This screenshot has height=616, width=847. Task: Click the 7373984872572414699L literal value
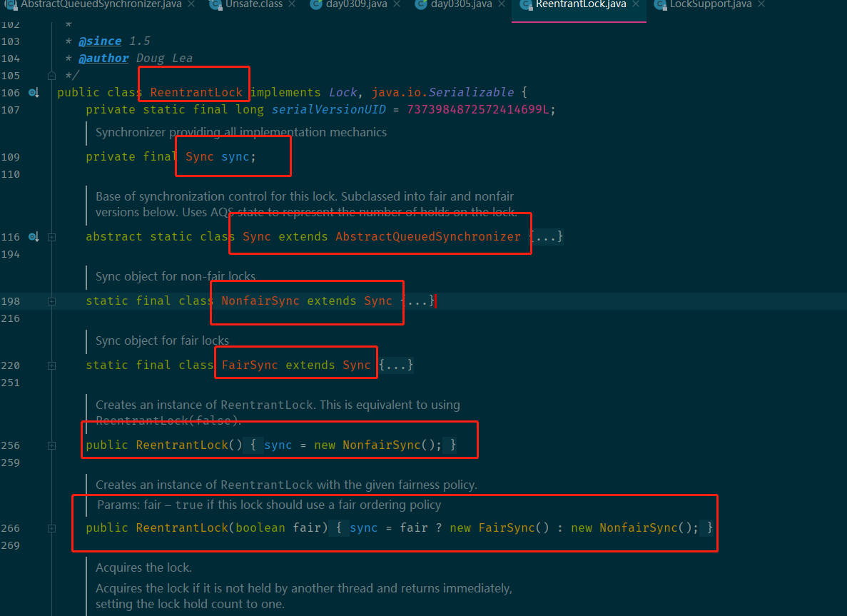478,110
